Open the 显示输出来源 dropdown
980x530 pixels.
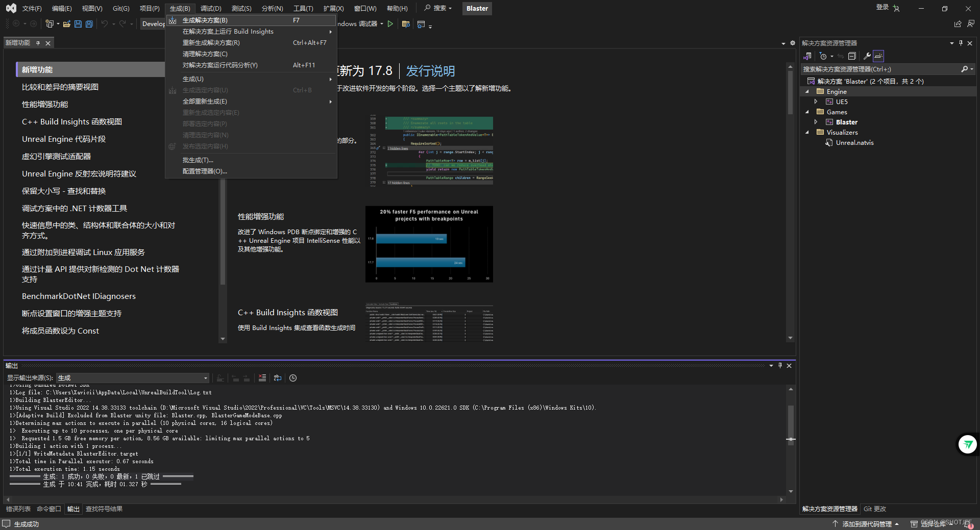pos(133,378)
